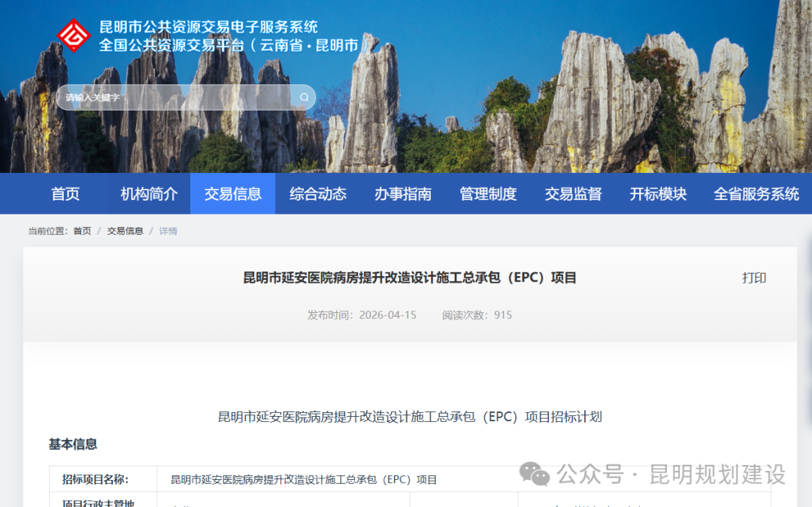Image resolution: width=812 pixels, height=507 pixels.
Task: Click the article heading 昆明市延安医院病房提升改造设计施工总承包（EPC）项目
Action: pos(410,278)
